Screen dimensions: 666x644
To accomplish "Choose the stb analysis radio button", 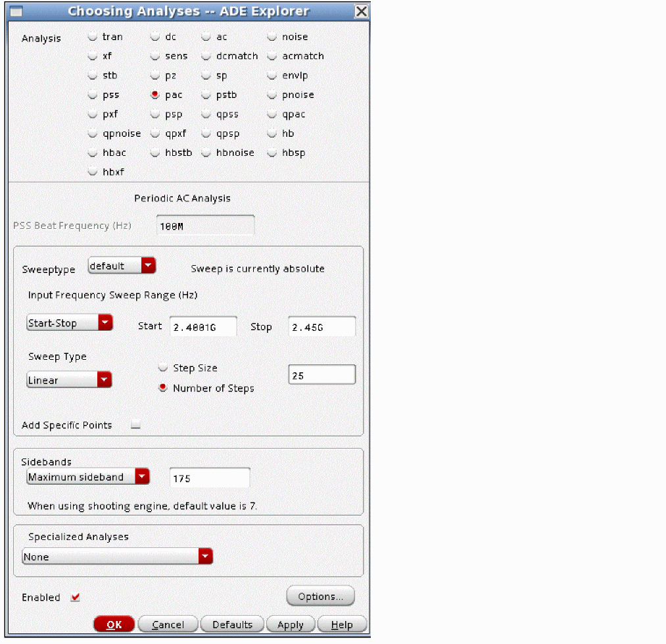I will 93,75.
